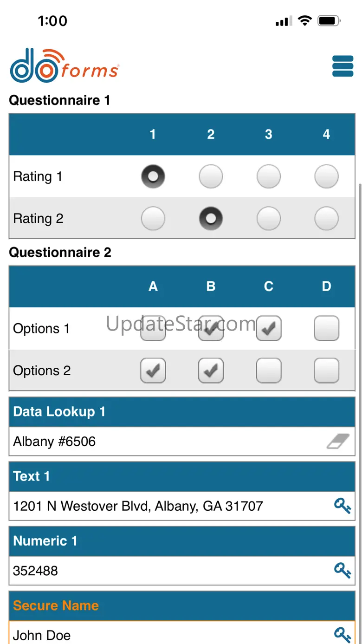
Task: Tap the Data Lookup 1 header
Action: click(x=182, y=412)
